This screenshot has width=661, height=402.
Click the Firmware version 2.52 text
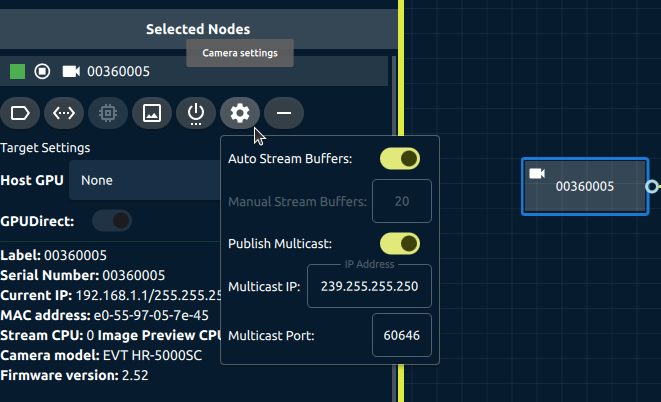74,375
